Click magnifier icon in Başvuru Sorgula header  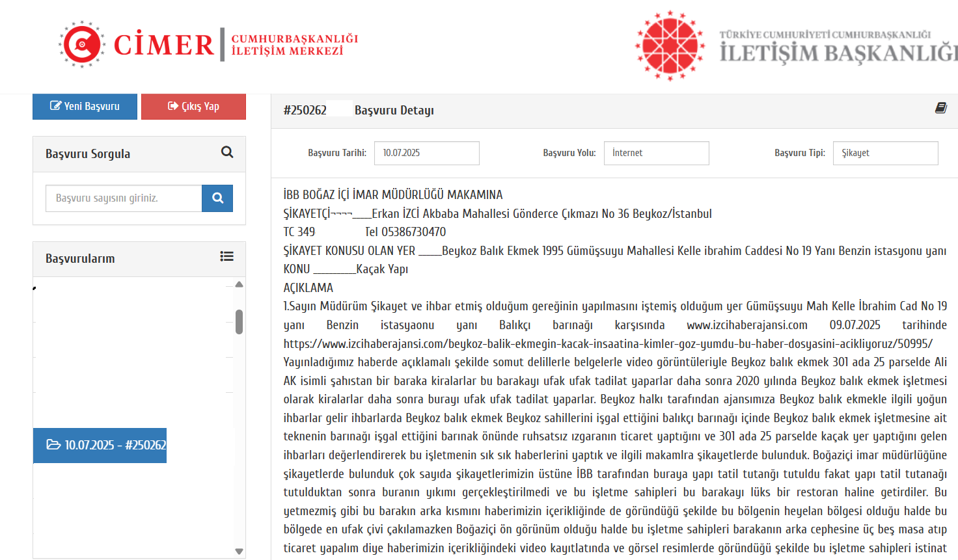[x=227, y=152]
